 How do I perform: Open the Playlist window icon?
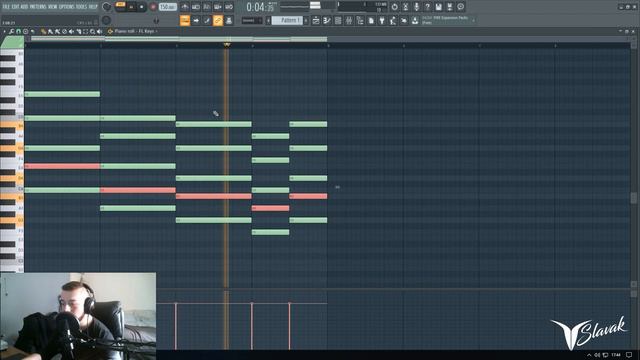coord(316,20)
